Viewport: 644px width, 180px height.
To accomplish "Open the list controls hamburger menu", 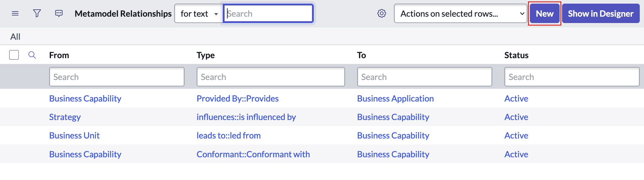I will click(15, 14).
